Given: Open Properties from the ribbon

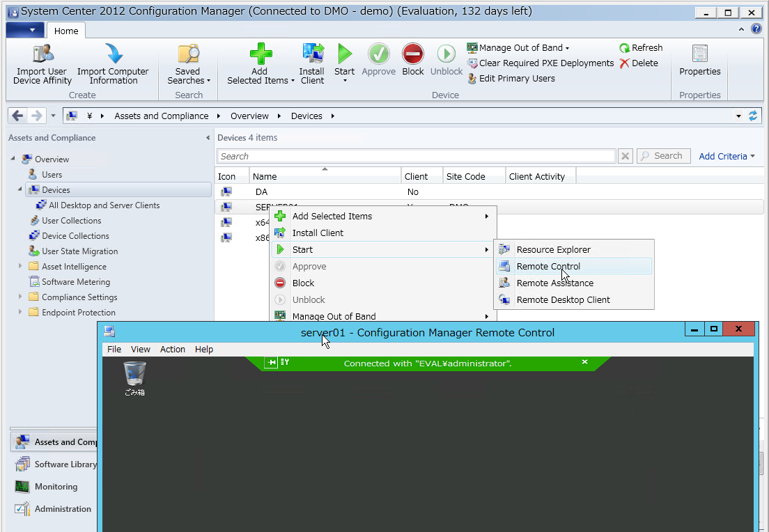Looking at the screenshot, I should (700, 61).
